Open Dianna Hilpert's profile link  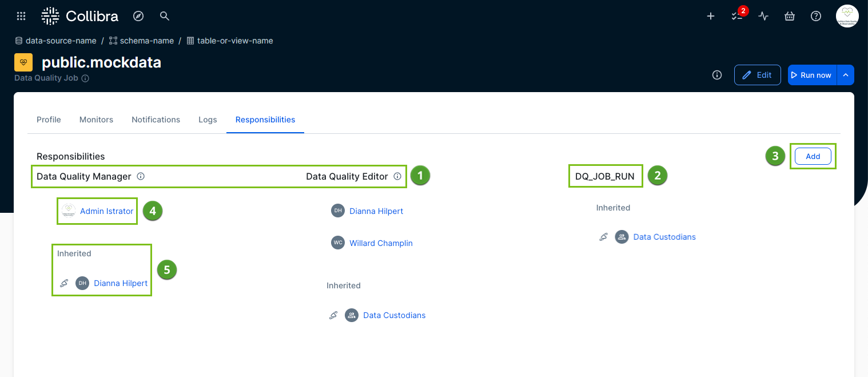(x=376, y=211)
